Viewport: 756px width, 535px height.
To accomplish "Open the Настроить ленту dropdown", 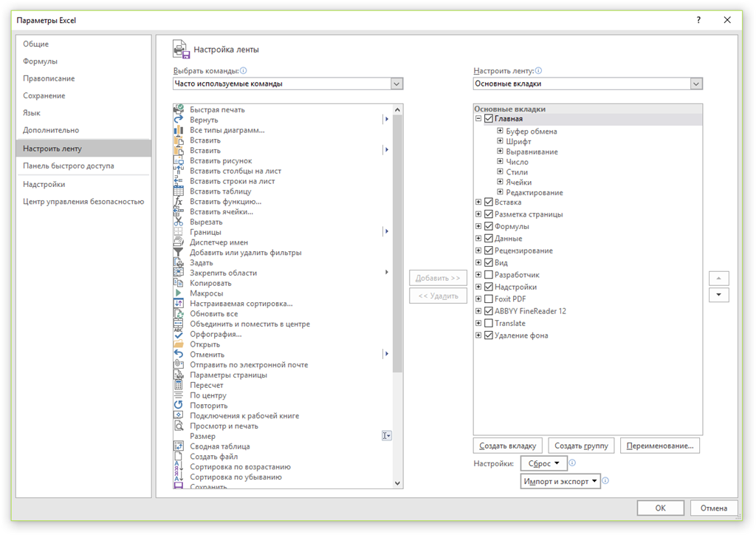I will pos(696,84).
